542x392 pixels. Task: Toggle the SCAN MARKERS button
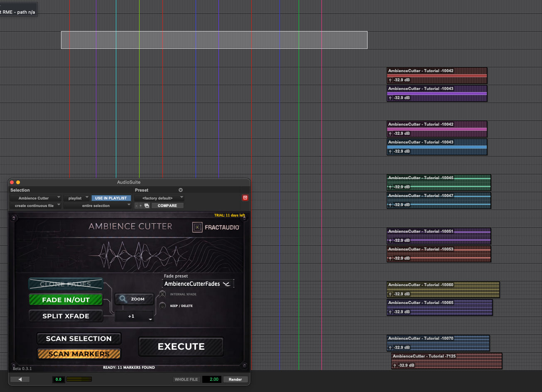(x=79, y=354)
